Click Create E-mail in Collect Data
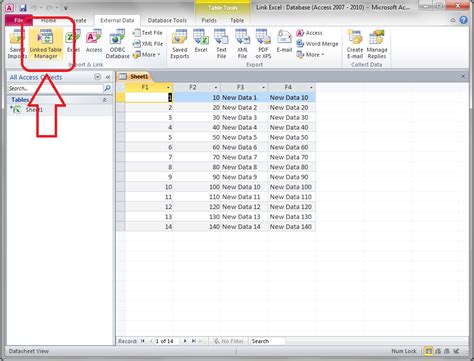This screenshot has height=361, width=474. point(355,44)
